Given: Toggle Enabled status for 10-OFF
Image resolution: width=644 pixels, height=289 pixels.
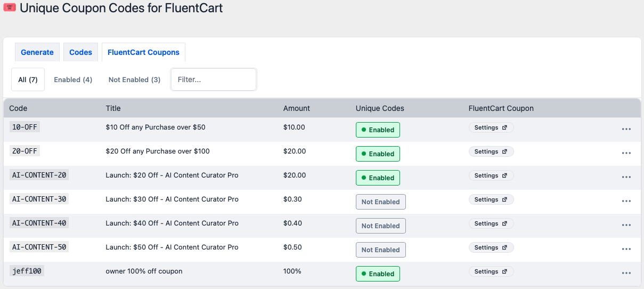Looking at the screenshot, I should 378,130.
